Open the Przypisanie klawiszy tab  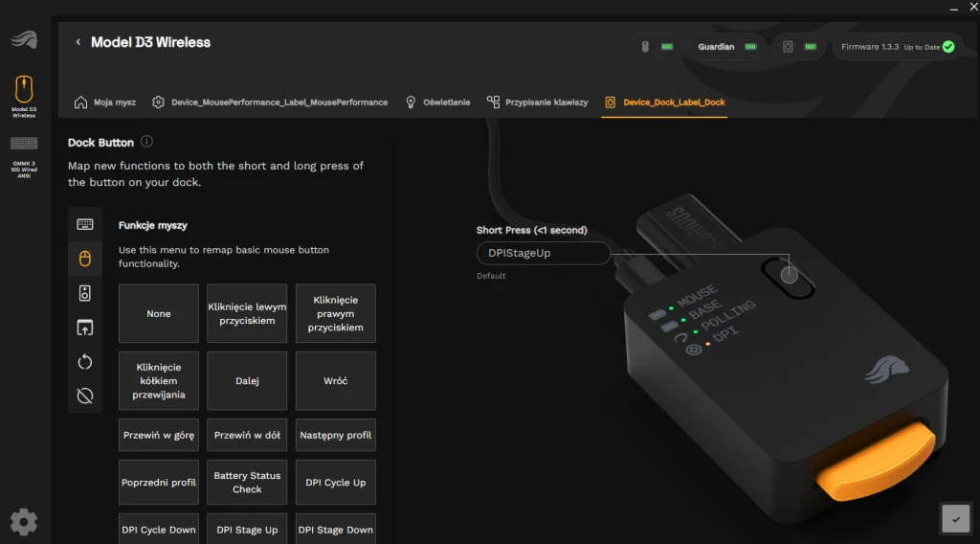[537, 102]
